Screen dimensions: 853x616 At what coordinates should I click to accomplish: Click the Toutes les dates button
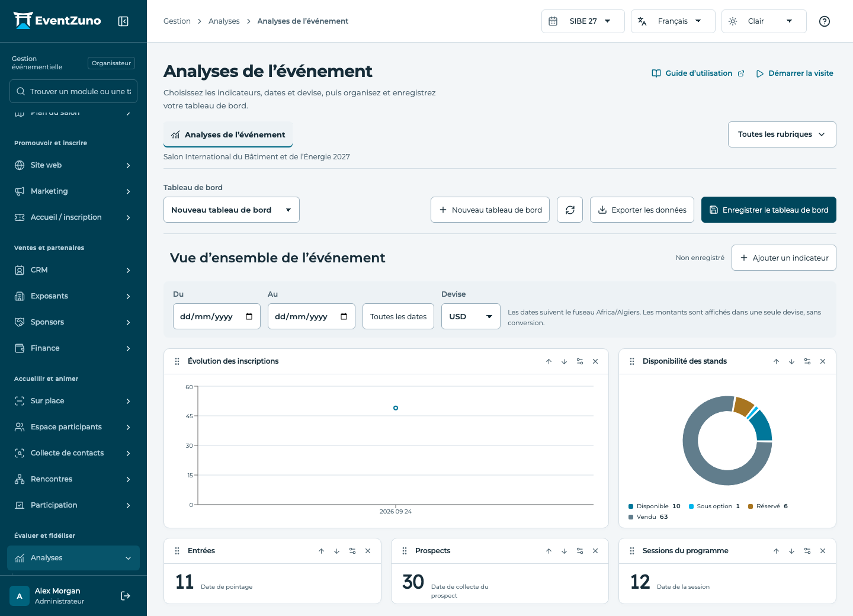[398, 316]
